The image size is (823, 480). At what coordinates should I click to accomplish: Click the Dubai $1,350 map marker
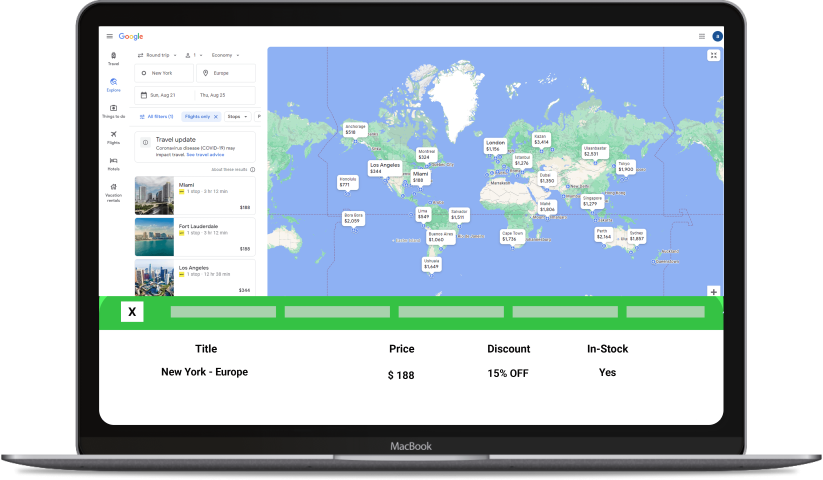[546, 178]
